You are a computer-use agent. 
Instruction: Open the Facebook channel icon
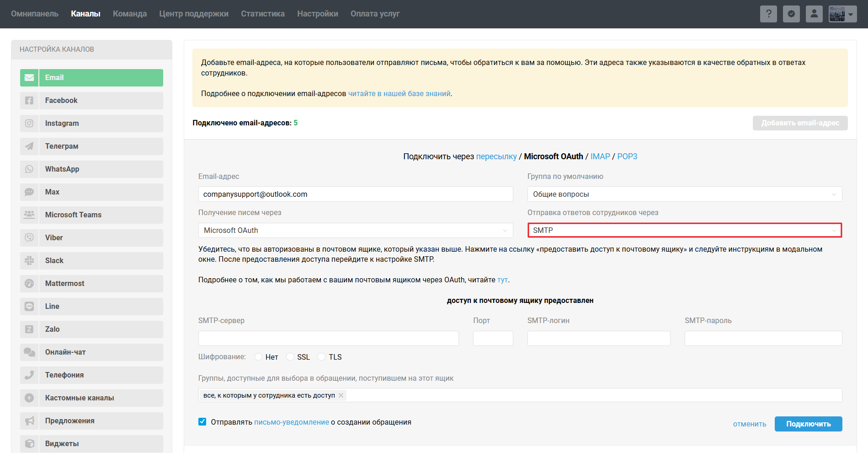click(29, 101)
